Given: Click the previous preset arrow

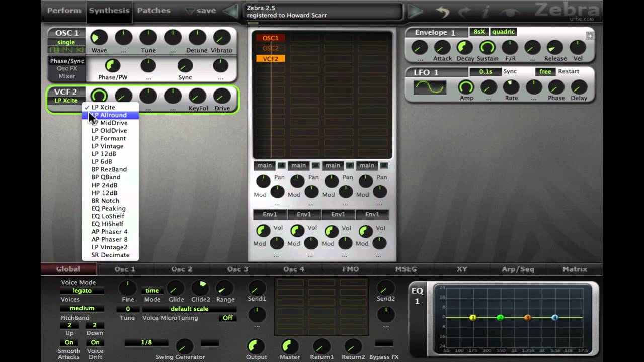Looking at the screenshot, I should click(231, 11).
